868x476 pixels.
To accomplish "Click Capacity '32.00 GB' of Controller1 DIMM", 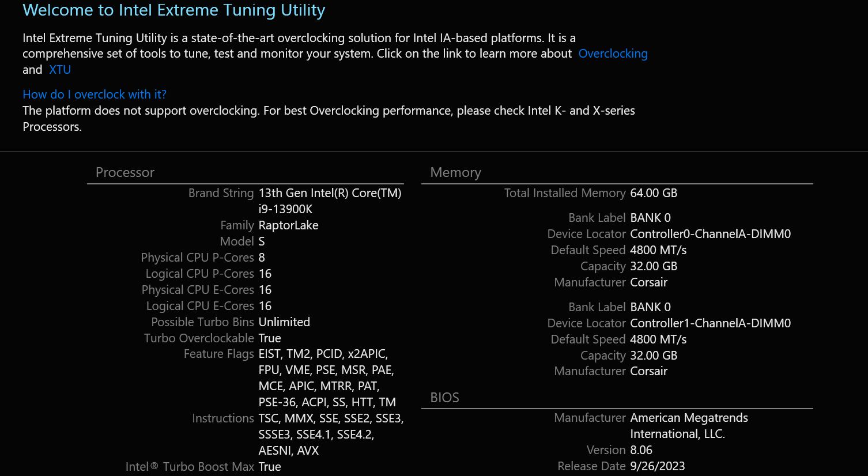I will click(654, 356).
